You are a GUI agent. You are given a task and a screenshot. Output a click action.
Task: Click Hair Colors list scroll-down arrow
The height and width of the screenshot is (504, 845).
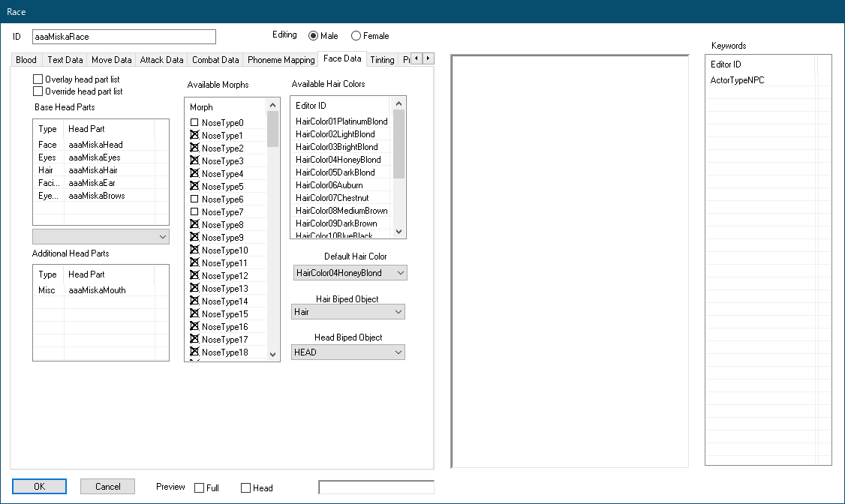point(398,232)
